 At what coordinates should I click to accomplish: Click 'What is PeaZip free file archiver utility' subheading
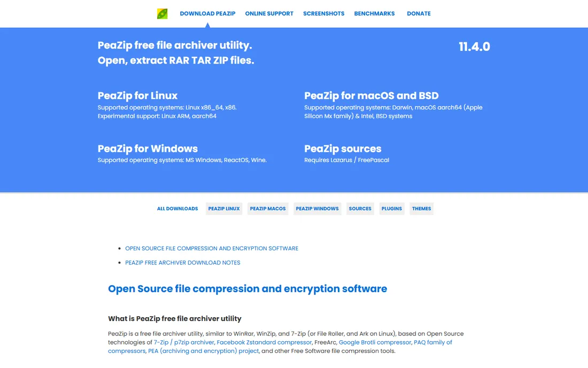click(175, 318)
